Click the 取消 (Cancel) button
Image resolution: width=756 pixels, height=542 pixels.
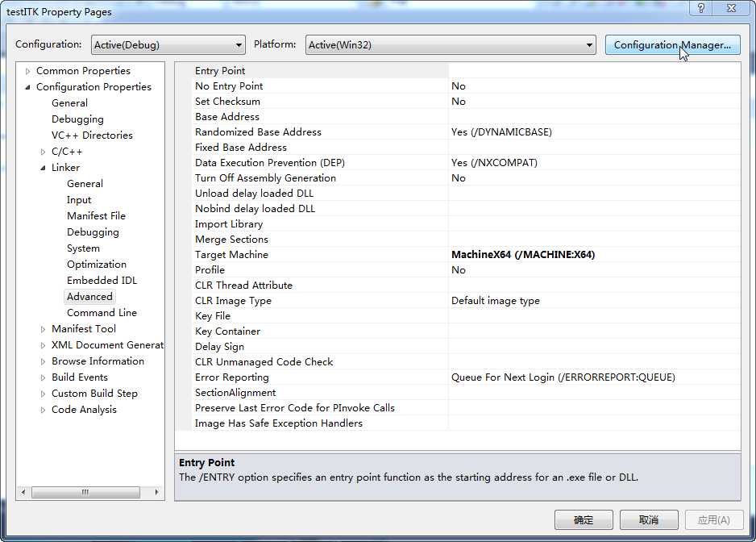click(x=649, y=519)
